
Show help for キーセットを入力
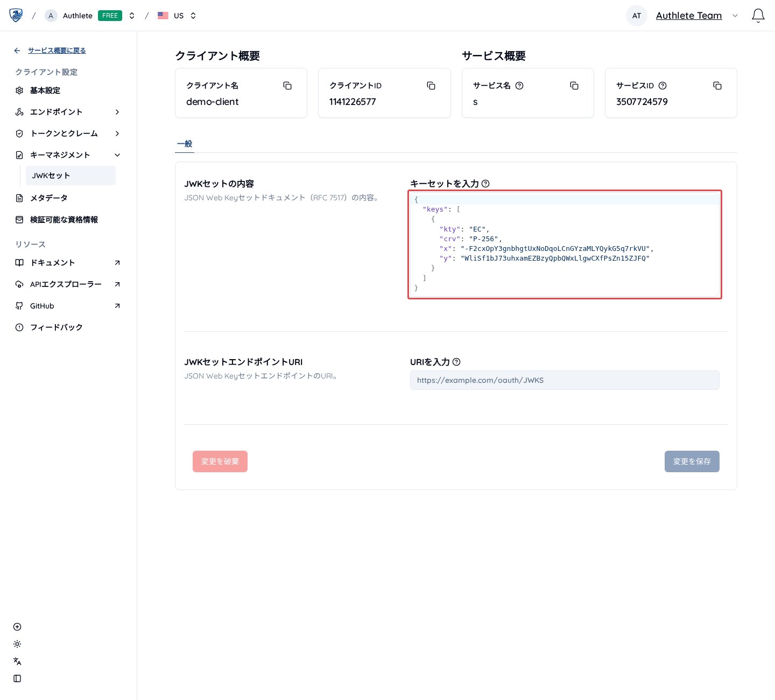485,184
